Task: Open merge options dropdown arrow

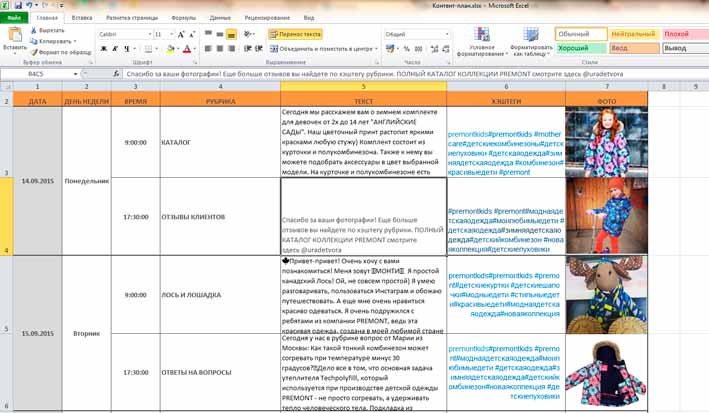Action: click(x=376, y=48)
